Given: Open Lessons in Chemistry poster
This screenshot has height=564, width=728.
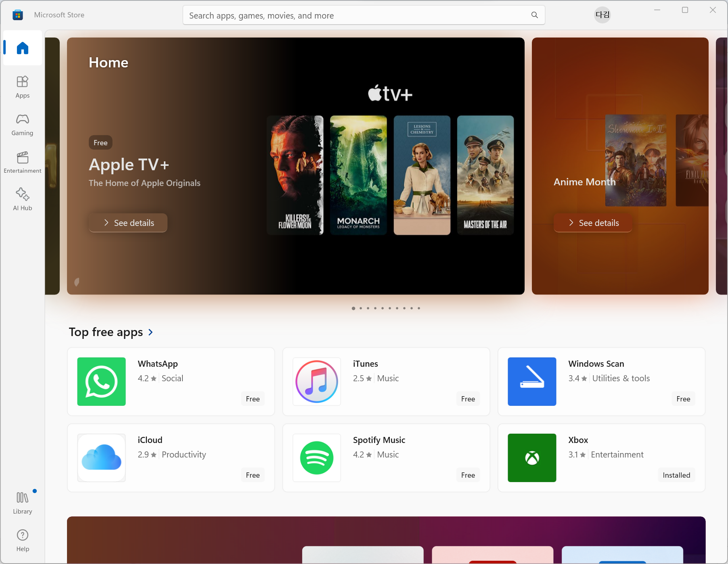Looking at the screenshot, I should coord(422,175).
